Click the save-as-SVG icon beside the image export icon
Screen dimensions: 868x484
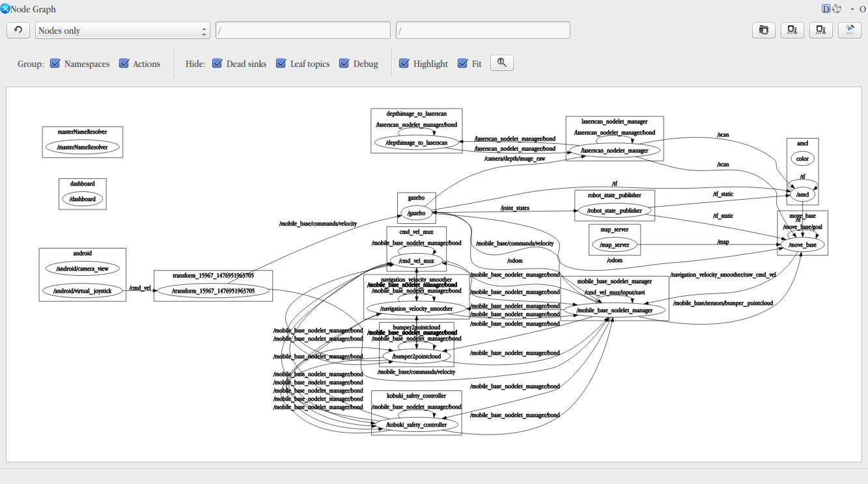click(820, 30)
